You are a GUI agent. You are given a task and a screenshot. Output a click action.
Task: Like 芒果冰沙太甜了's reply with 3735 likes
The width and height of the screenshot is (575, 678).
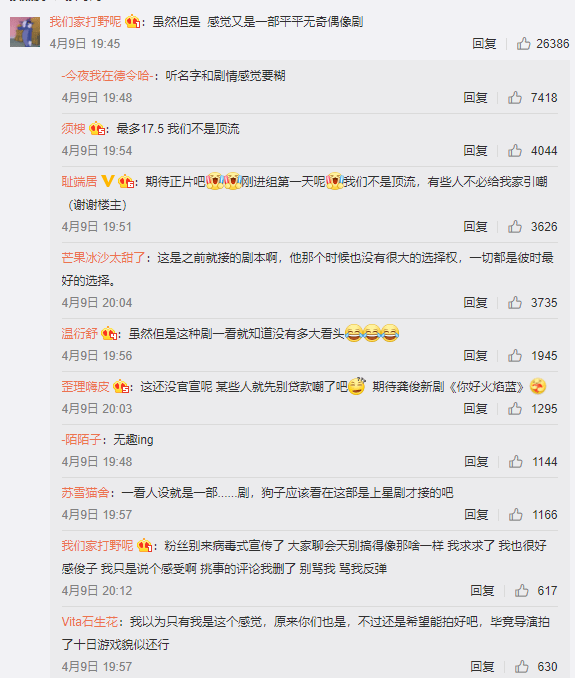(x=515, y=302)
